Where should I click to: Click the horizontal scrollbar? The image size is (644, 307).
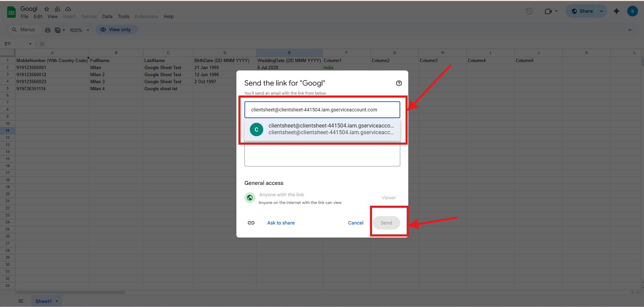tap(71, 292)
